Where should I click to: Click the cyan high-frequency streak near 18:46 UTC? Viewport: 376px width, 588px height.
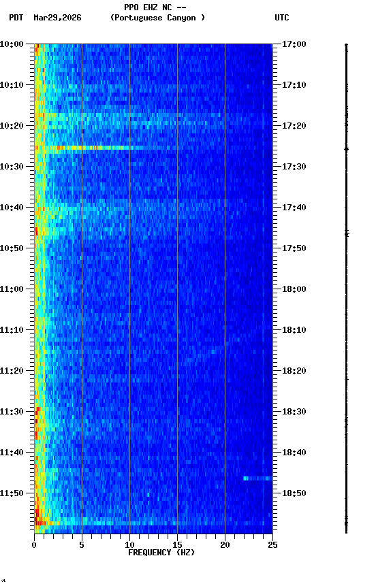257,478
